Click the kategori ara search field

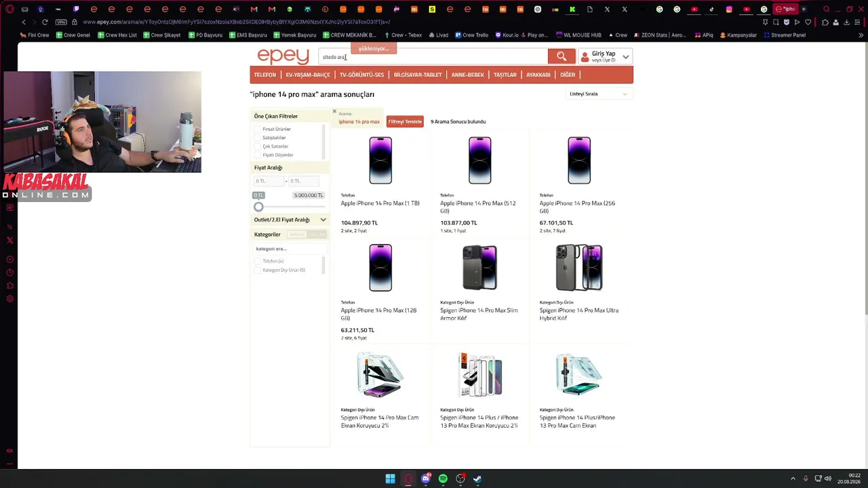coord(288,249)
